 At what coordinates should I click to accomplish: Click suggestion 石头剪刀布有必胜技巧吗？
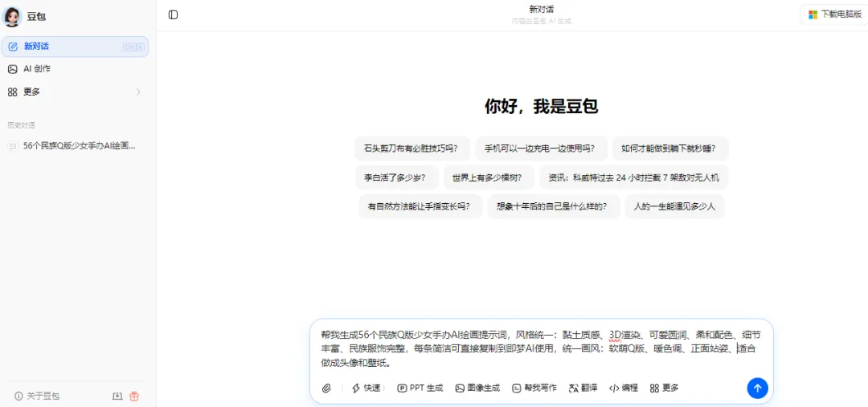(412, 149)
